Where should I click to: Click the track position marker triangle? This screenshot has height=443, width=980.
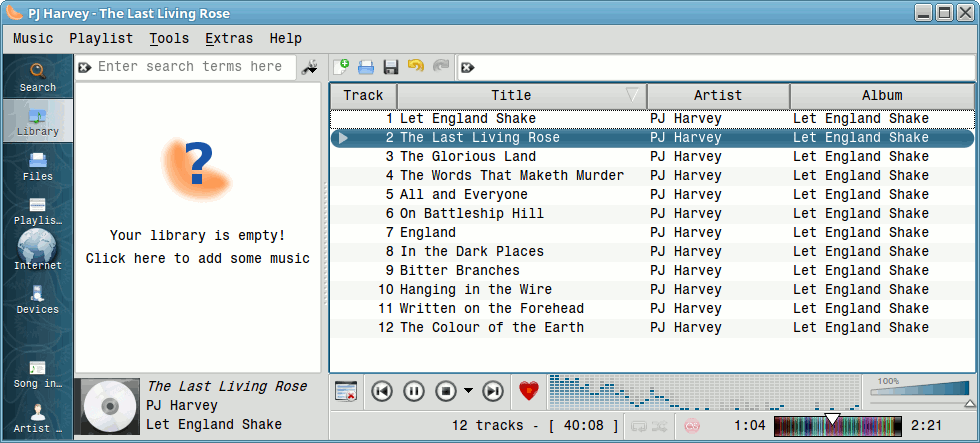click(x=832, y=418)
